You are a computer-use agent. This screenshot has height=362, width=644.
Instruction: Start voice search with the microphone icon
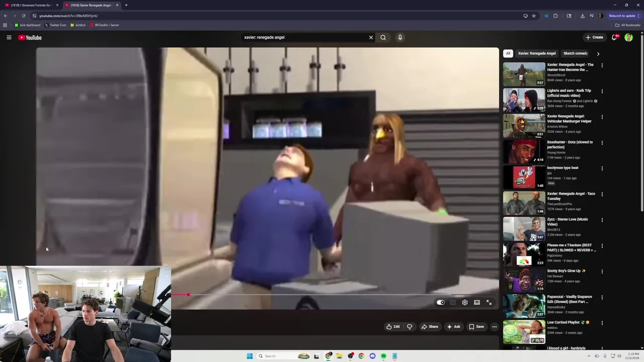(x=400, y=37)
